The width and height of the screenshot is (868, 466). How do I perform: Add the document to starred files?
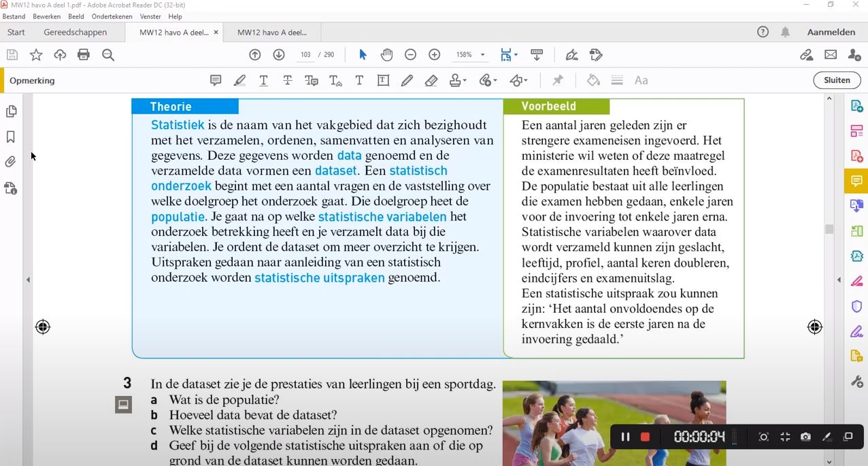pos(36,55)
